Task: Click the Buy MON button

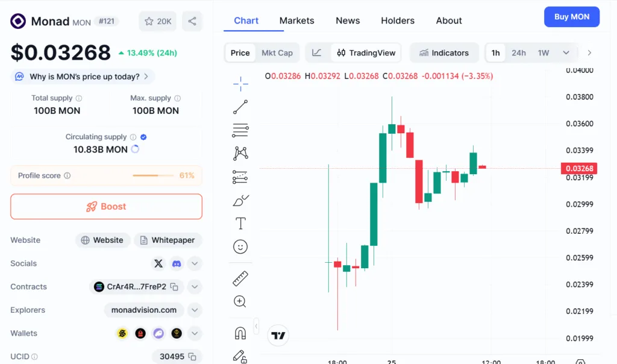Action: [571, 16]
